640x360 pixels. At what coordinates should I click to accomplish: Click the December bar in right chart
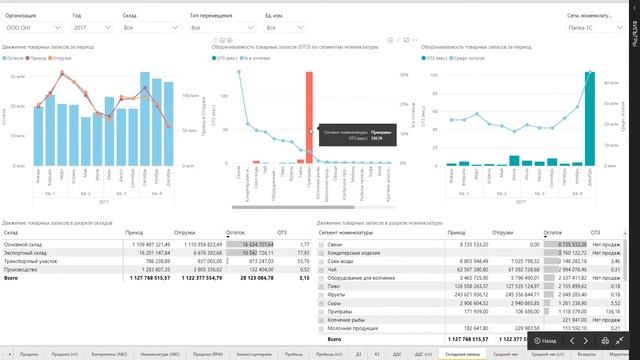[590, 119]
